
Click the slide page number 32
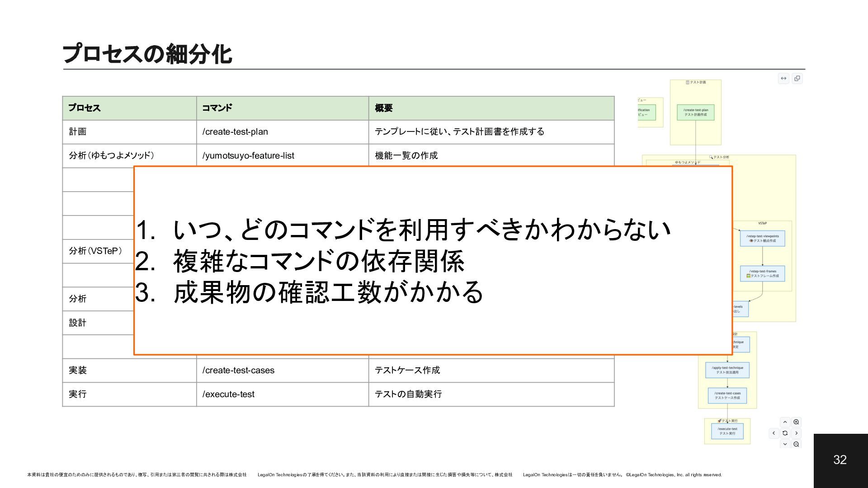840,460
